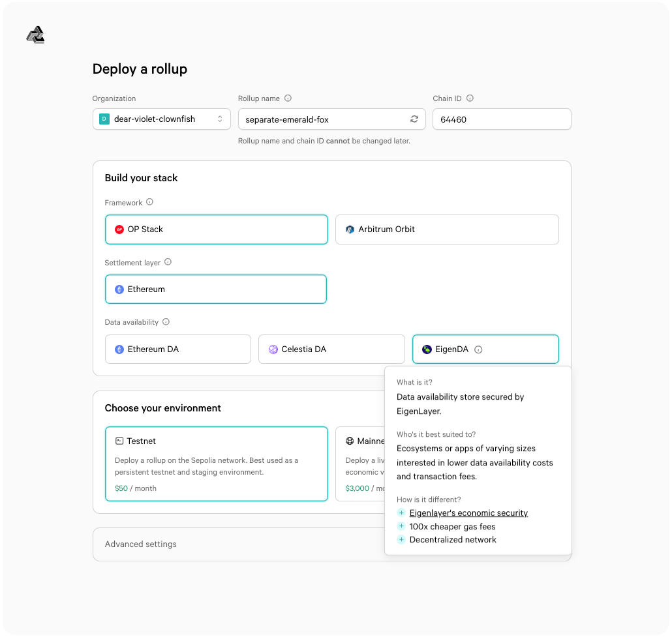Click the plus icon beside Eigenlayer's economic security
This screenshot has width=672, height=637.
click(x=402, y=512)
